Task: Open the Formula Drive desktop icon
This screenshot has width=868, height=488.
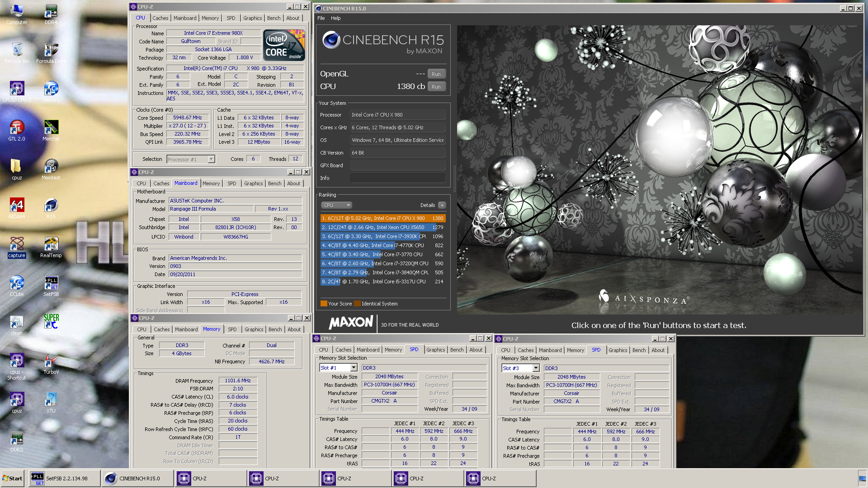Action: point(51,53)
